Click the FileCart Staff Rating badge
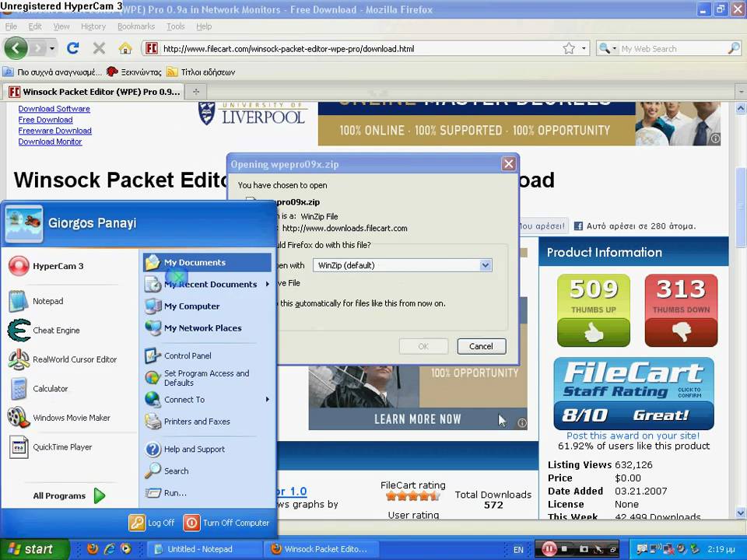 (x=633, y=394)
